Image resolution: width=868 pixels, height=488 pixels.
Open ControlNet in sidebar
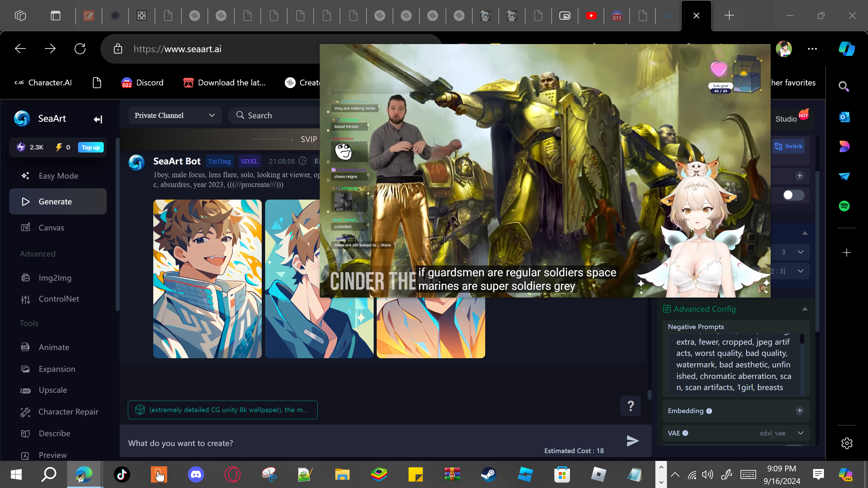coord(58,299)
